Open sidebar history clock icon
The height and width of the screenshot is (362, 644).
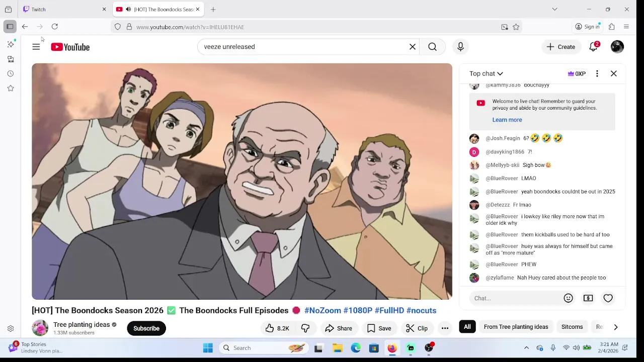click(11, 73)
